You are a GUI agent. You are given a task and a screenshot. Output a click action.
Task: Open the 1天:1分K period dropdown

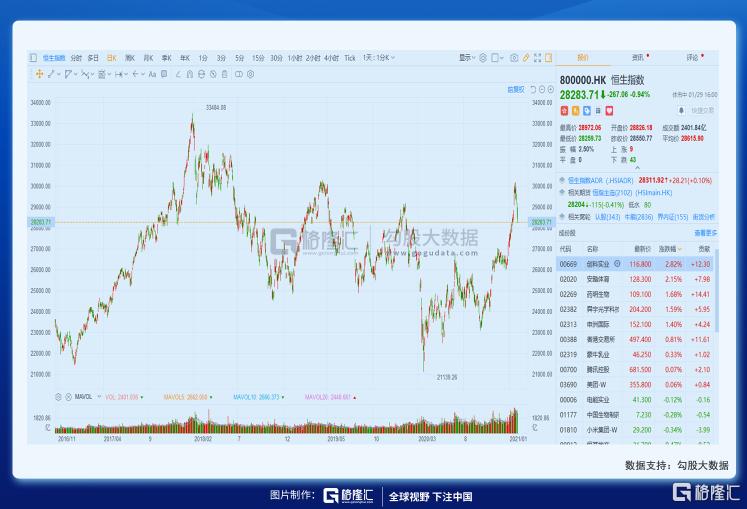point(379,58)
